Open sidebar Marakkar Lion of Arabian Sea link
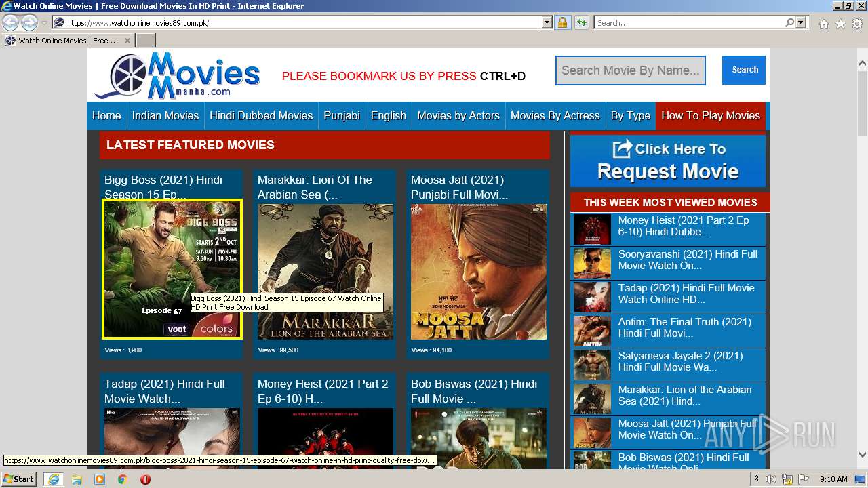The width and height of the screenshot is (868, 488). click(685, 395)
